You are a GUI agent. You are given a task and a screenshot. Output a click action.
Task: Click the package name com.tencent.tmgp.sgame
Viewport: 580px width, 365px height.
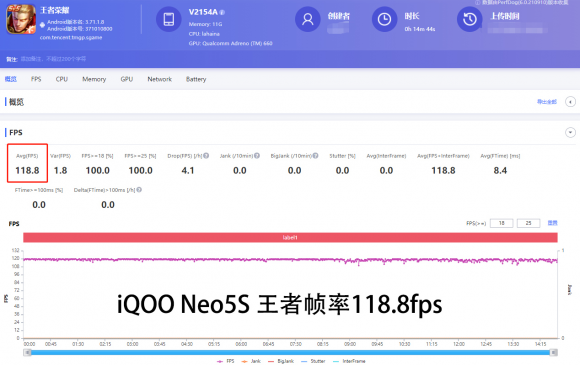(x=71, y=37)
